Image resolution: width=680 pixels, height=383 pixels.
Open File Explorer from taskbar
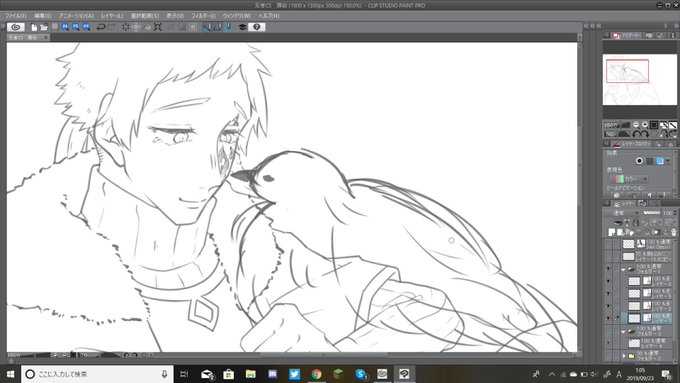250,374
